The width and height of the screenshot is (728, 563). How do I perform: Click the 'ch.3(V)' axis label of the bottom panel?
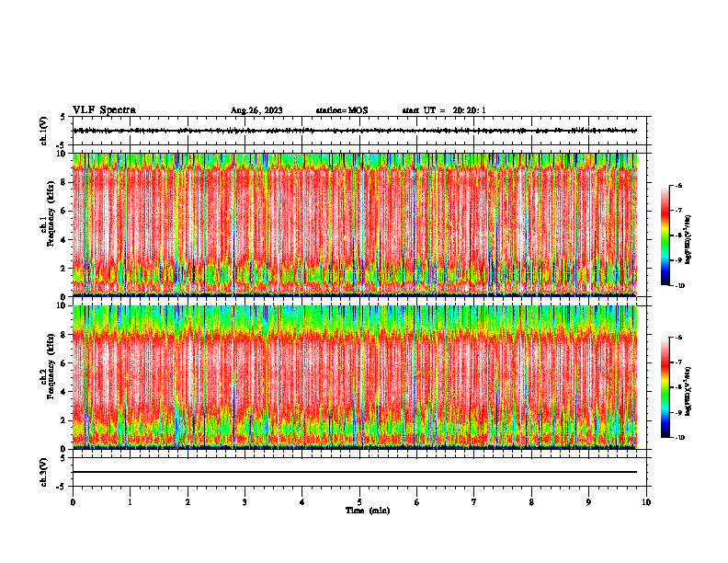44,472
